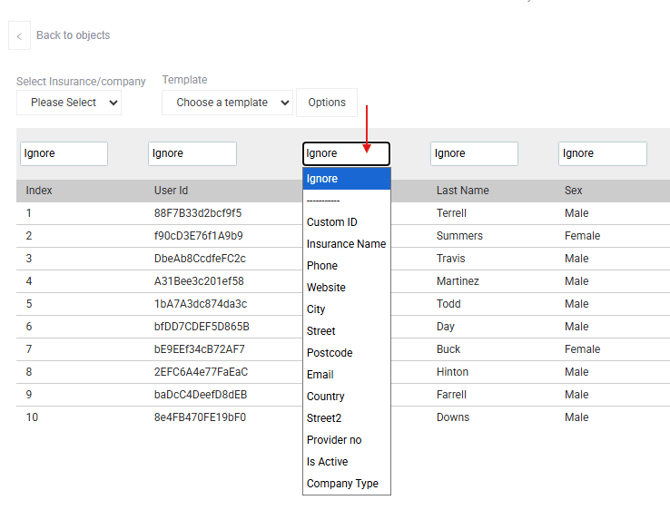Select 'Phone' in the dropdown list
The height and width of the screenshot is (510, 670).
[x=347, y=266]
